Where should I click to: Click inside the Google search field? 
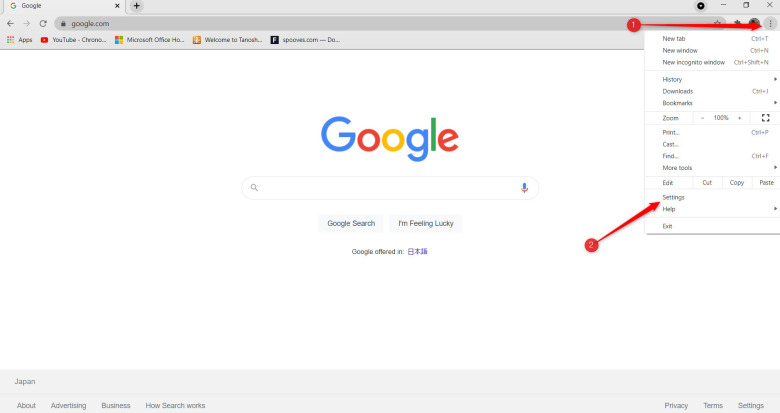390,188
